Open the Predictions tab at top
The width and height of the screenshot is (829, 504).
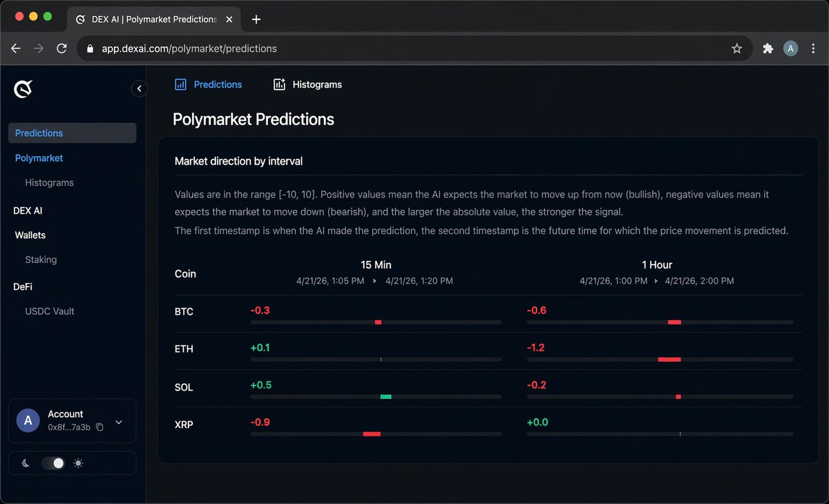[x=208, y=84]
